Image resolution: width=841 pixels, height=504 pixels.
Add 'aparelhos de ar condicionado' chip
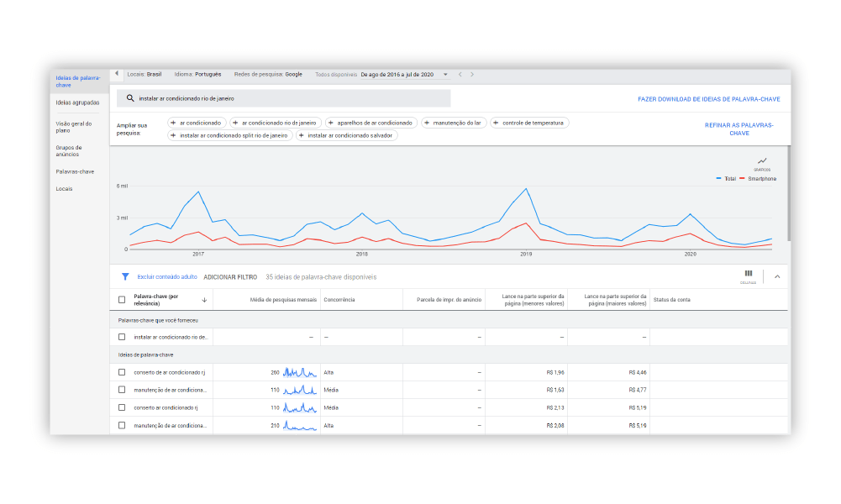pyautogui.click(x=371, y=123)
